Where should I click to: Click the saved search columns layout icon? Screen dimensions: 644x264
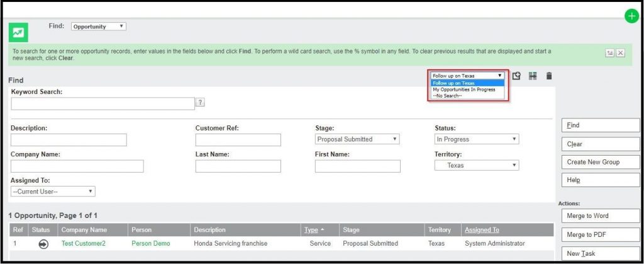533,76
